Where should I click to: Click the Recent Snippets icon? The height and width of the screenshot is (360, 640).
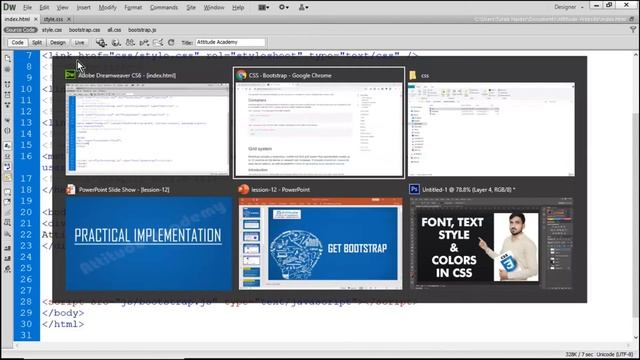click(x=7, y=223)
